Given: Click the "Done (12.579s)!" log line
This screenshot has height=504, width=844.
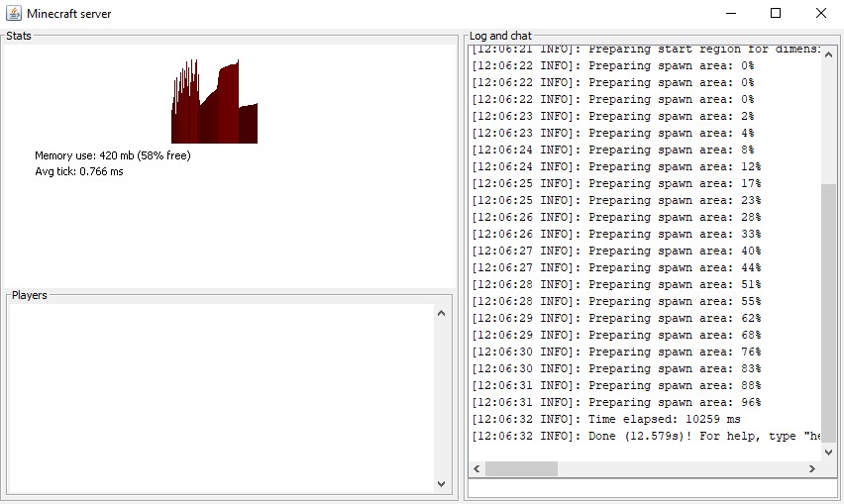Looking at the screenshot, I should coord(646,436).
